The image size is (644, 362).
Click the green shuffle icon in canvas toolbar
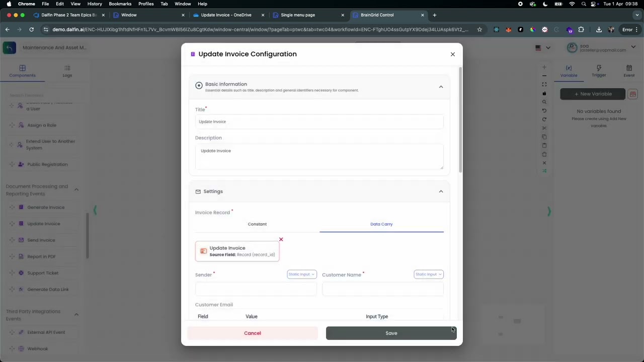[x=544, y=171]
